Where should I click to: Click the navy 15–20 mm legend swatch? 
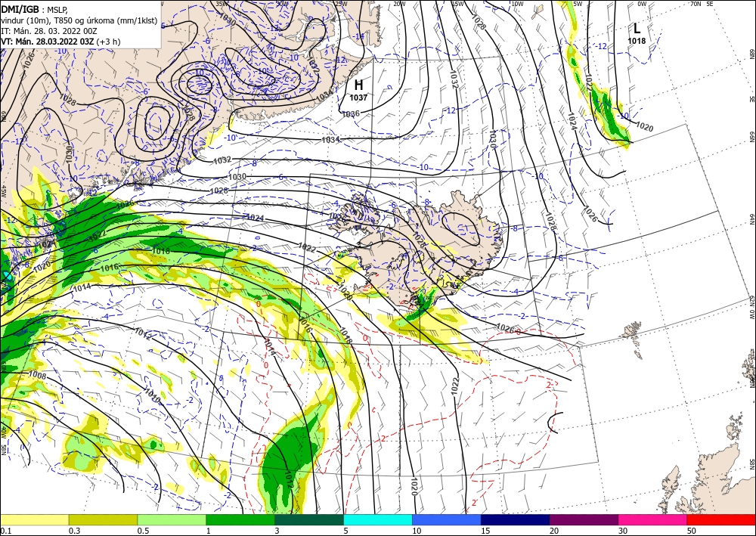(x=516, y=519)
